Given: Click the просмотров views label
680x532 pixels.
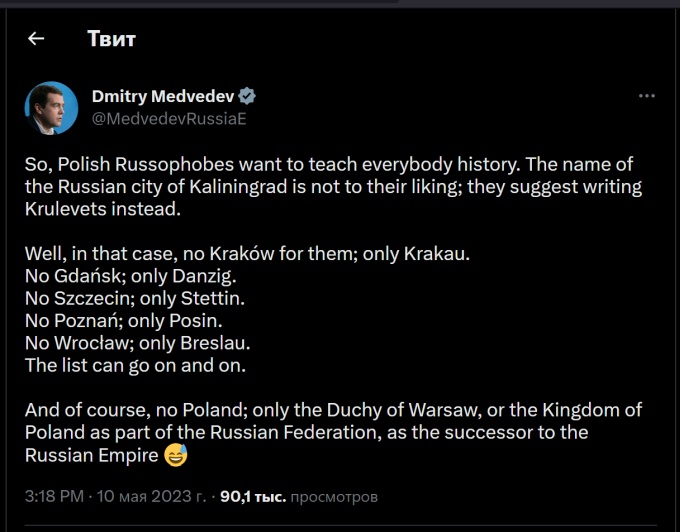Looking at the screenshot, I should (334, 495).
